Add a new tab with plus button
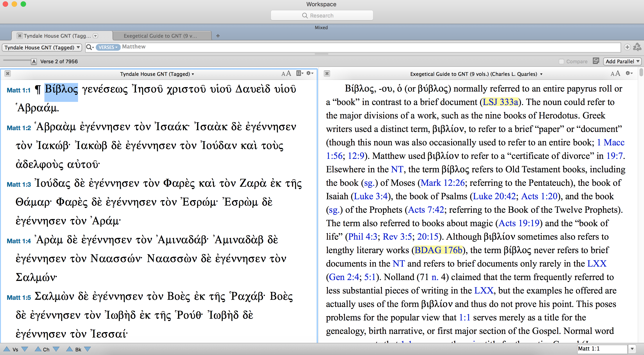 coord(218,36)
